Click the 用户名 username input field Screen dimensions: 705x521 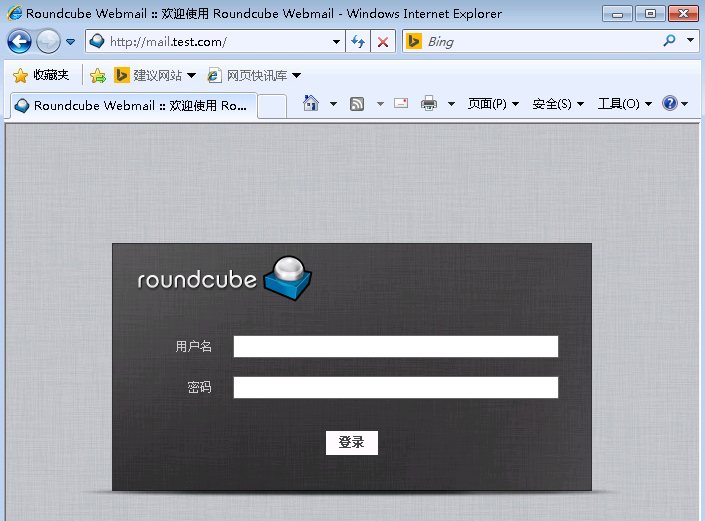coord(396,347)
